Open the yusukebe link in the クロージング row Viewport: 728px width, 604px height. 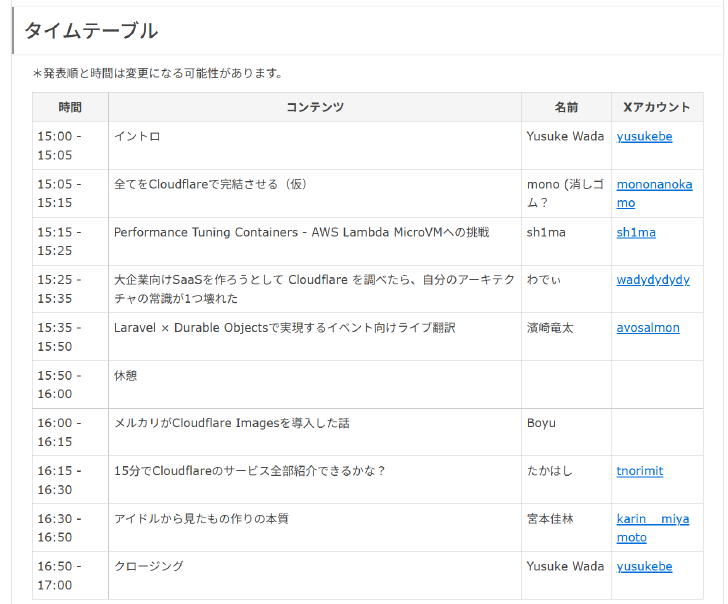coord(644,566)
